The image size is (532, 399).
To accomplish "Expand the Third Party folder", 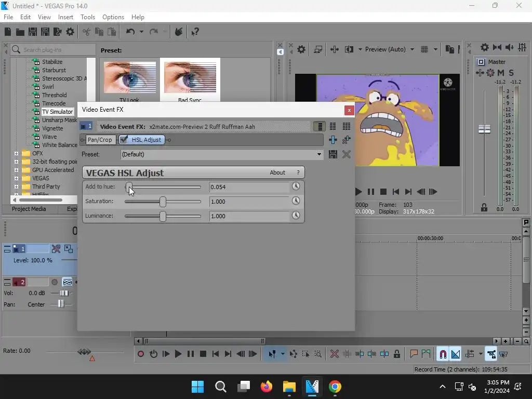I will [x=16, y=187].
